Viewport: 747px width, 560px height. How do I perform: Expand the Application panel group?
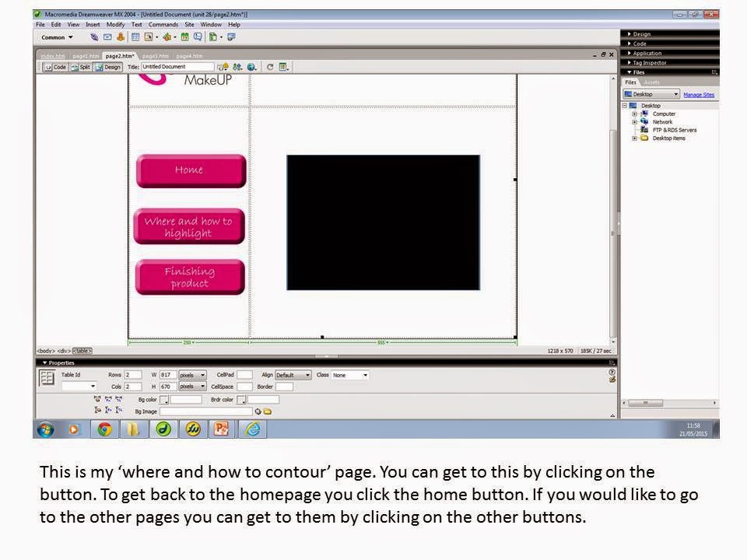(644, 54)
